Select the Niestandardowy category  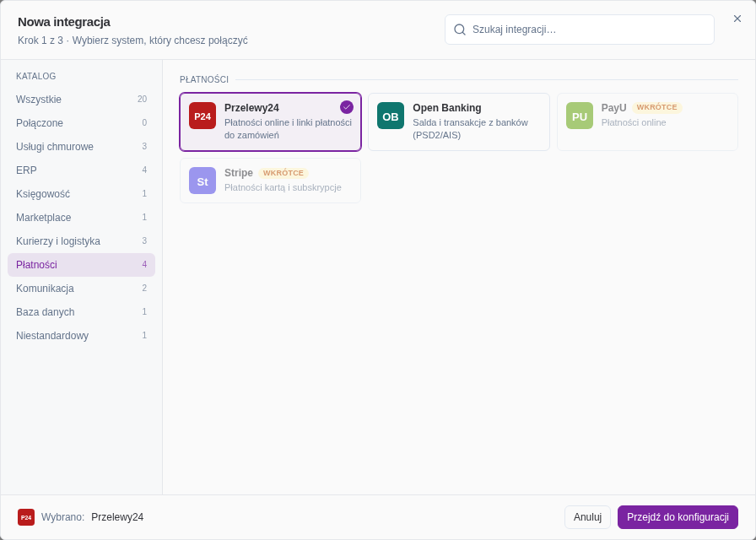tap(82, 336)
